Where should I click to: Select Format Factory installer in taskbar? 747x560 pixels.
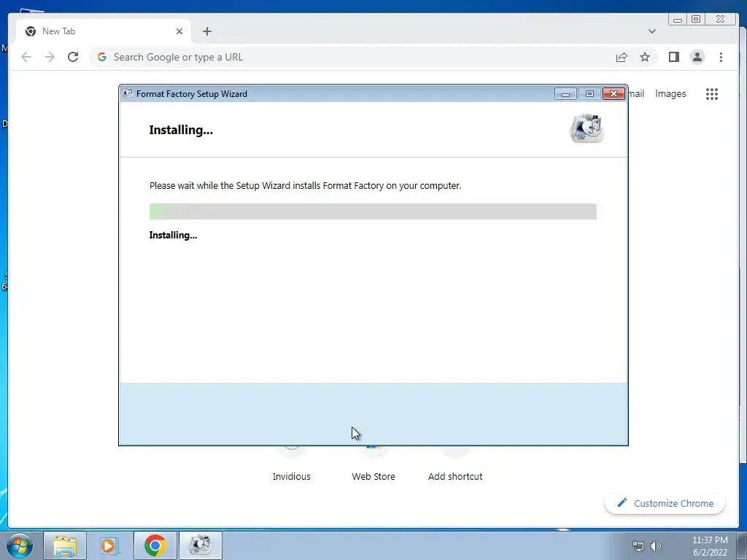coord(200,545)
